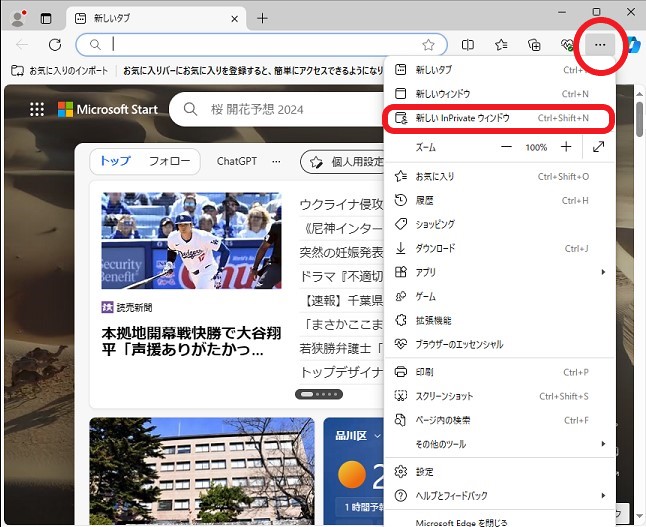Open お気に入り from the menu
Screen dimensions: 646x527
pyautogui.click(x=499, y=177)
